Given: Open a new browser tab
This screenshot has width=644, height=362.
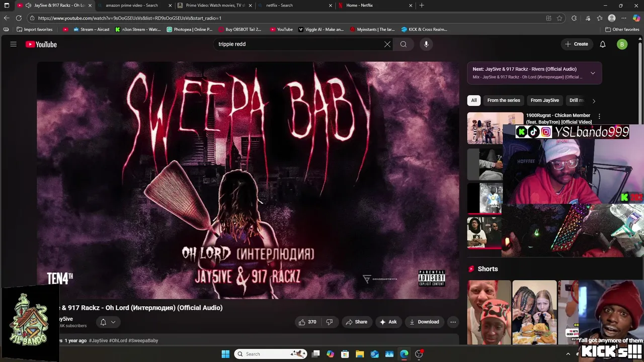Looking at the screenshot, I should click(422, 6).
